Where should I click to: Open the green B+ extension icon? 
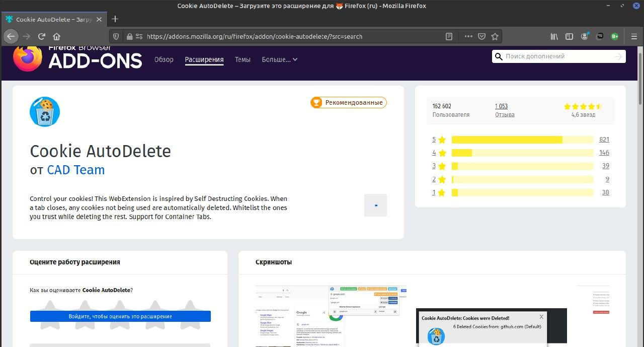coord(614,36)
